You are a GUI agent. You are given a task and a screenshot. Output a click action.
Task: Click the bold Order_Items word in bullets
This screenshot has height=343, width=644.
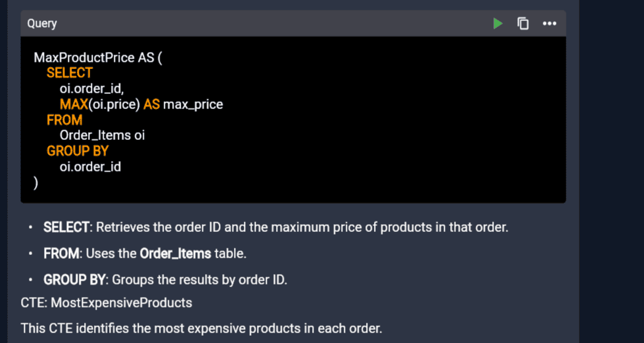175,254
